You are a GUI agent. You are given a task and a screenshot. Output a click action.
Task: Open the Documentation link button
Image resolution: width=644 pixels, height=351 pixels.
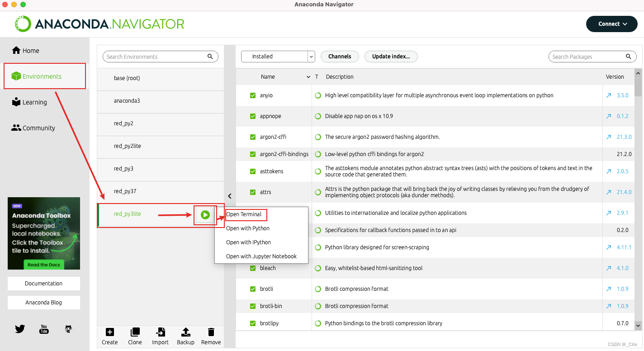point(44,284)
